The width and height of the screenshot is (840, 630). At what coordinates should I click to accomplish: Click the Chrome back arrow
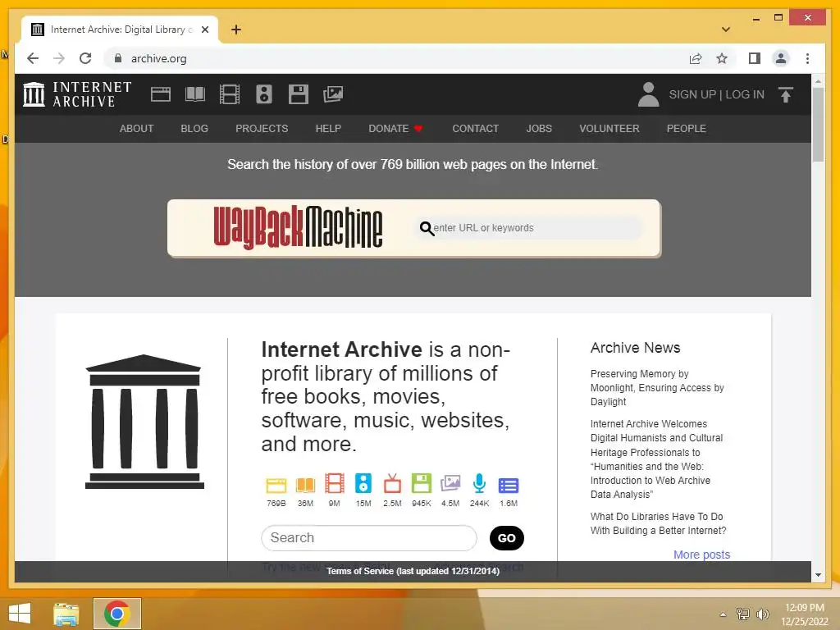(x=33, y=58)
